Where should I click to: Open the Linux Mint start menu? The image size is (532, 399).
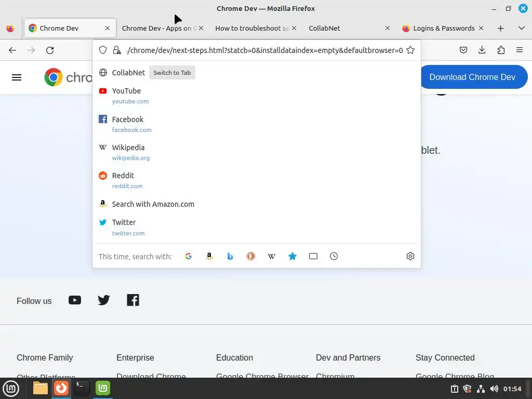tap(11, 389)
